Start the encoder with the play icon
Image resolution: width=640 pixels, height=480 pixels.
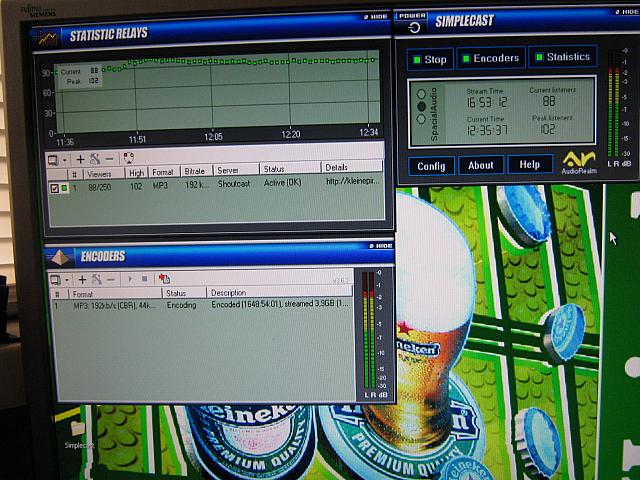130,279
